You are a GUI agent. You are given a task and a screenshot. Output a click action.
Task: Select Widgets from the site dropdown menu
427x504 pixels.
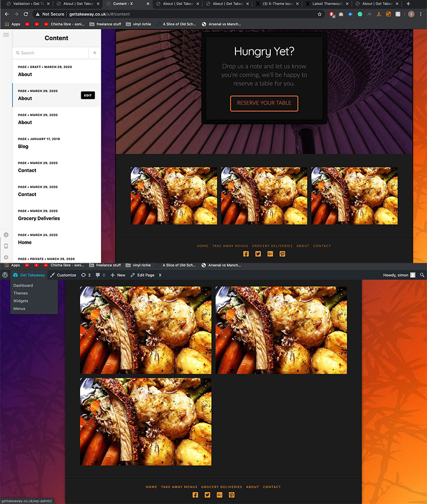(21, 301)
